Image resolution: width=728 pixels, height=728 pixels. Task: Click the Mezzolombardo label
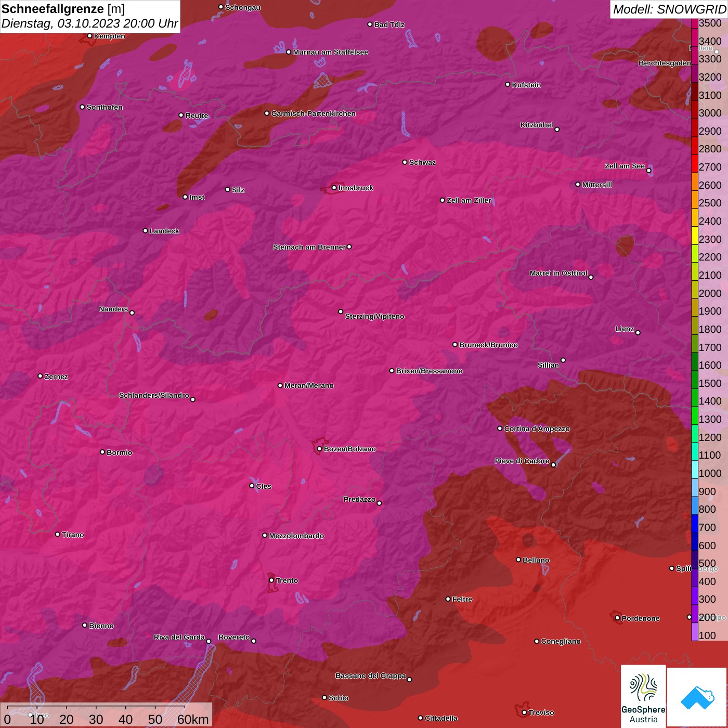(x=296, y=536)
